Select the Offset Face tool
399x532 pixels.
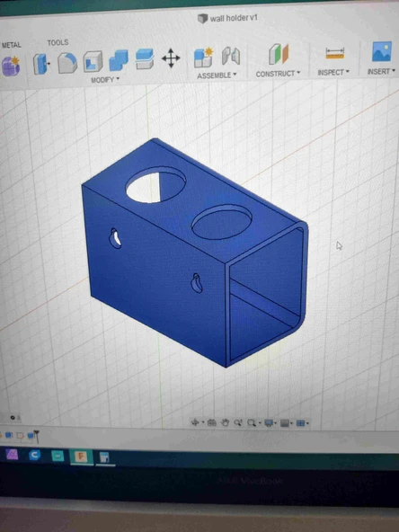[x=145, y=59]
